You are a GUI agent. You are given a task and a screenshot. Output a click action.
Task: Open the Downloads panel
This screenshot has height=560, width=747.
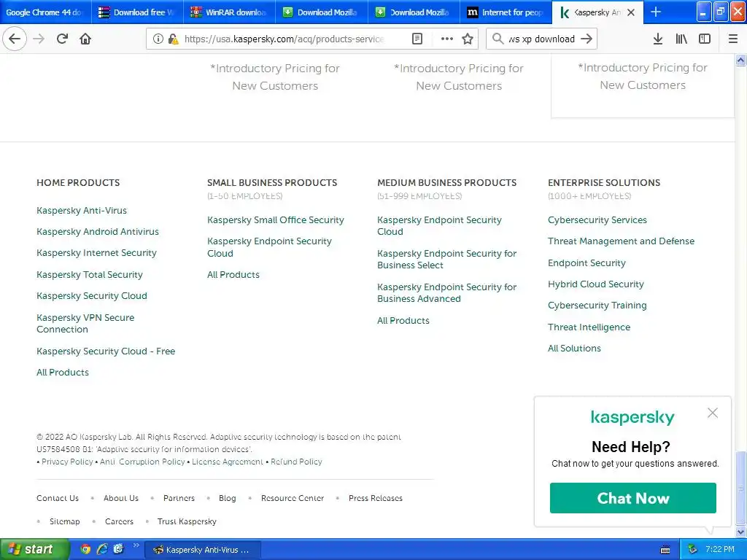[658, 39]
